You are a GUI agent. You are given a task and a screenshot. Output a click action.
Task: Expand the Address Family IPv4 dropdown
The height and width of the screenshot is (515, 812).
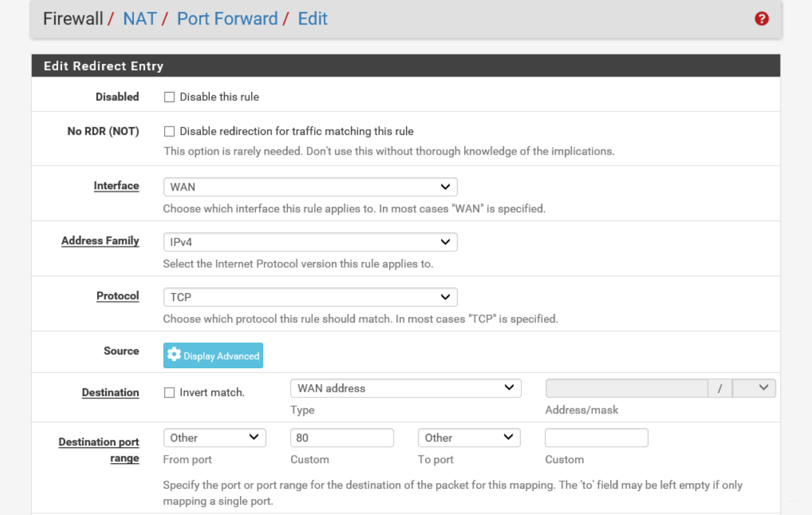[x=310, y=242]
